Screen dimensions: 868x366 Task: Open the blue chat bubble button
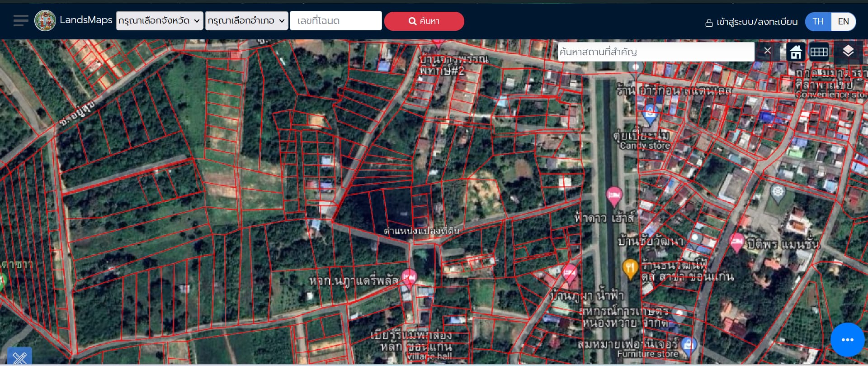point(848,340)
